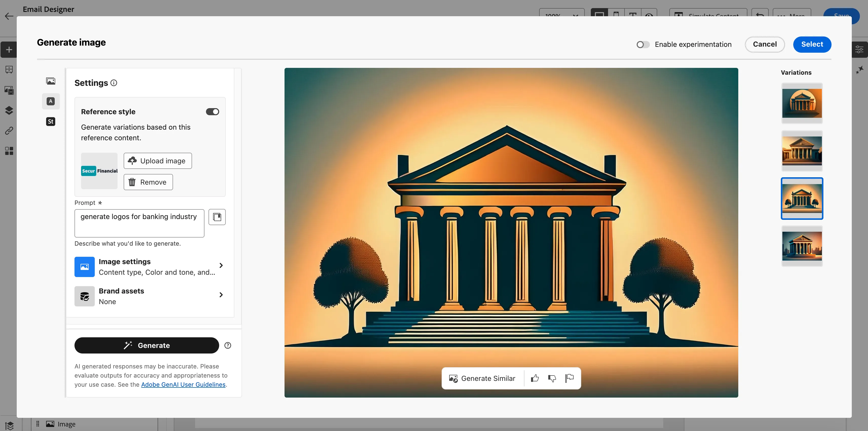Cancel the Generate image dialog
The height and width of the screenshot is (431, 868).
click(765, 45)
